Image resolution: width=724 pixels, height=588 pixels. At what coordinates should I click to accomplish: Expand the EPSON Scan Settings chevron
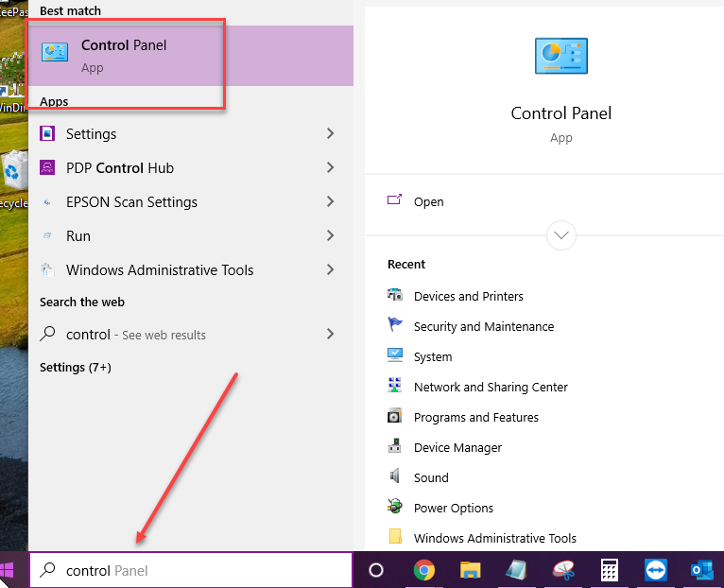point(330,201)
